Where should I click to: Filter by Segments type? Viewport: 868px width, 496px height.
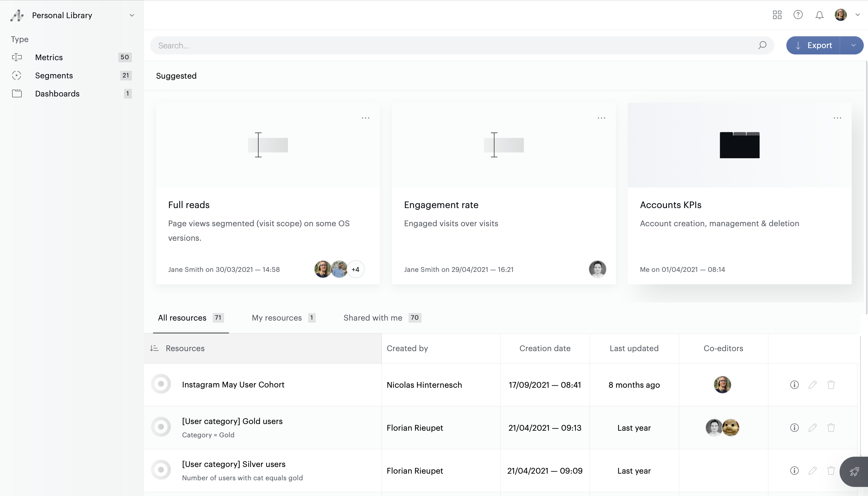[54, 75]
